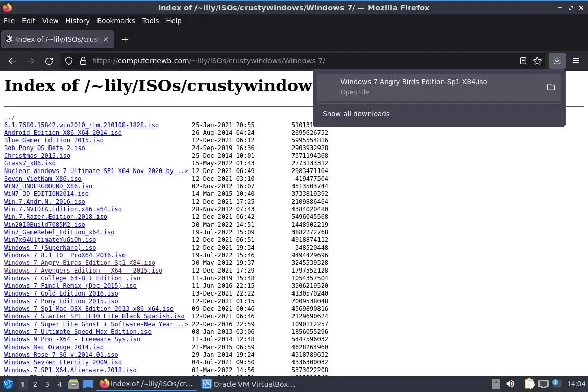
Task: Follow the parent directory ../ link
Action: tap(9, 117)
